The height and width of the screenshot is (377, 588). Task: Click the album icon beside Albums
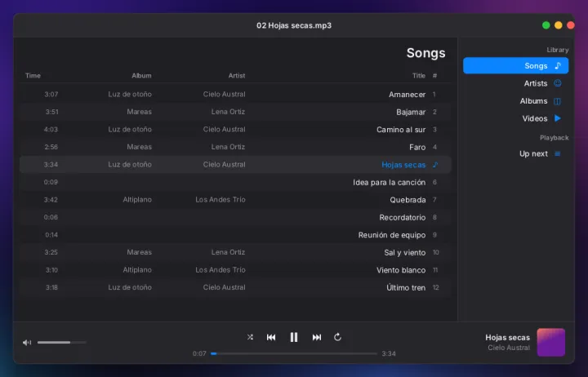558,101
